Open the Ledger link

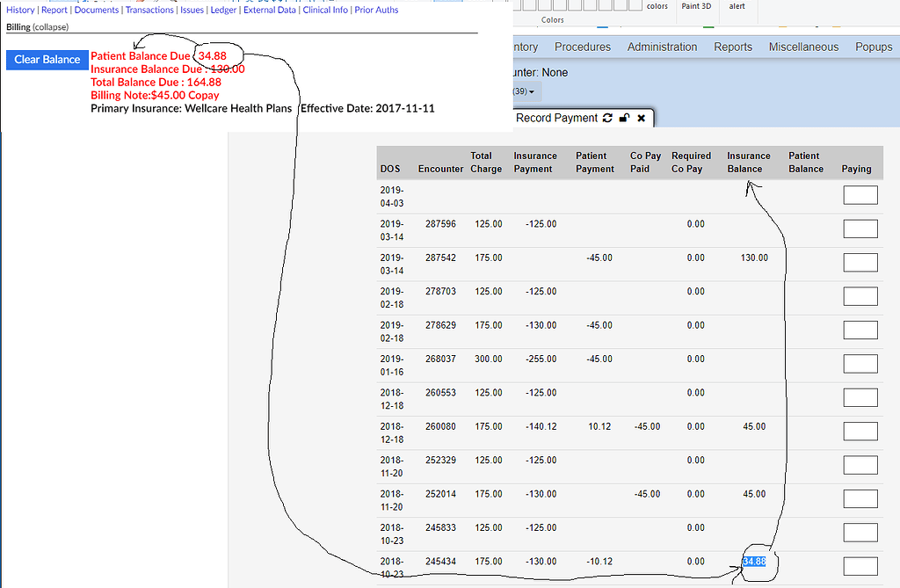[x=223, y=10]
